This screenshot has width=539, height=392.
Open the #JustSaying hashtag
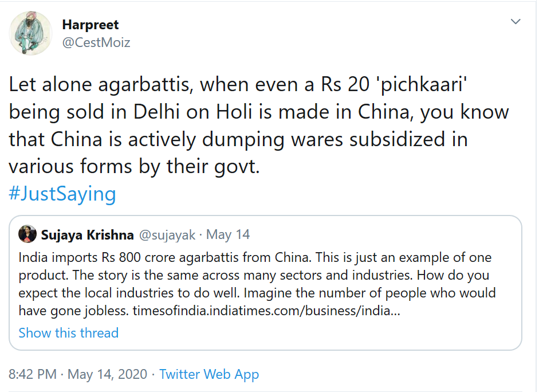click(62, 194)
